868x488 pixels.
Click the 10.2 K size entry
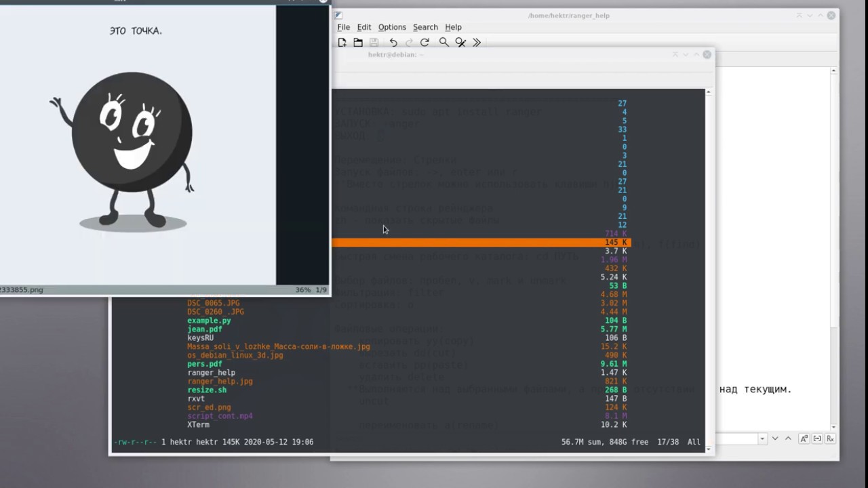tap(614, 425)
